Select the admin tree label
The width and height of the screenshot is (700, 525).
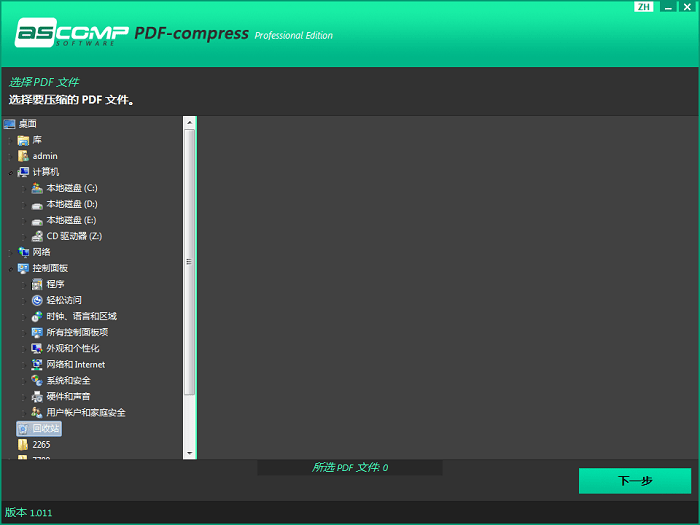[45, 156]
